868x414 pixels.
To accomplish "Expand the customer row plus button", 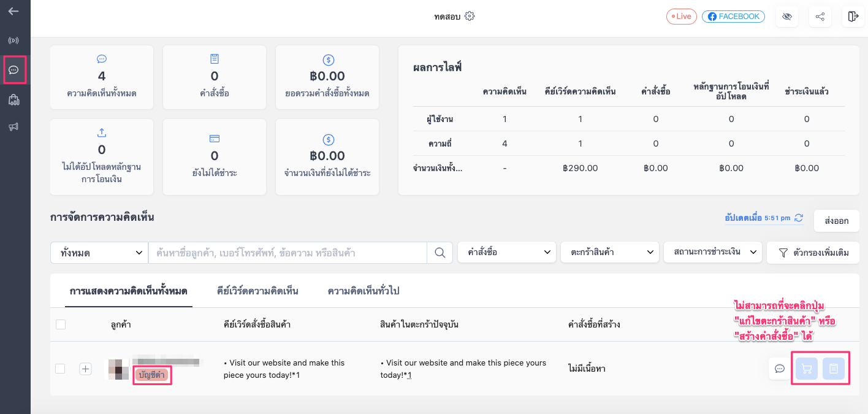I will pos(85,369).
